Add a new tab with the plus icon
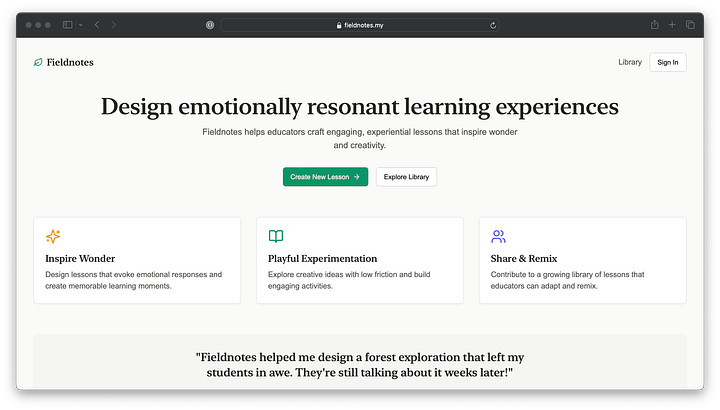This screenshot has height=410, width=720. coord(672,25)
